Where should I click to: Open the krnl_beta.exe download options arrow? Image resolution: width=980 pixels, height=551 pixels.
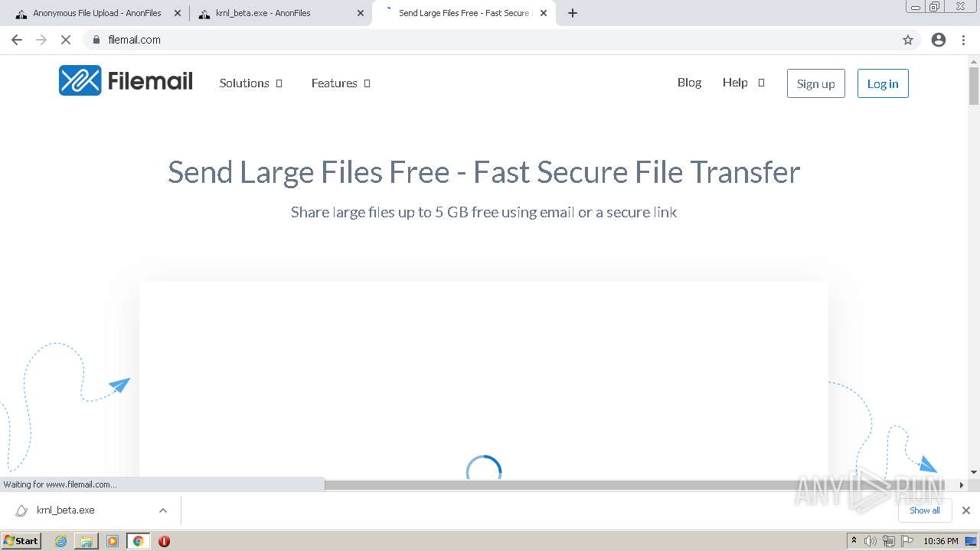tap(162, 510)
